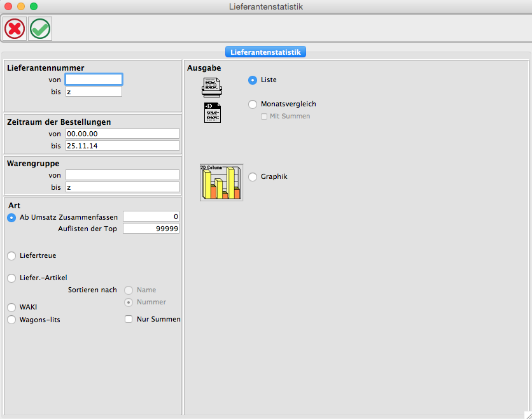Image resolution: width=532 pixels, height=419 pixels.
Task: Minimize the window with the yellow button
Action: point(21,6)
